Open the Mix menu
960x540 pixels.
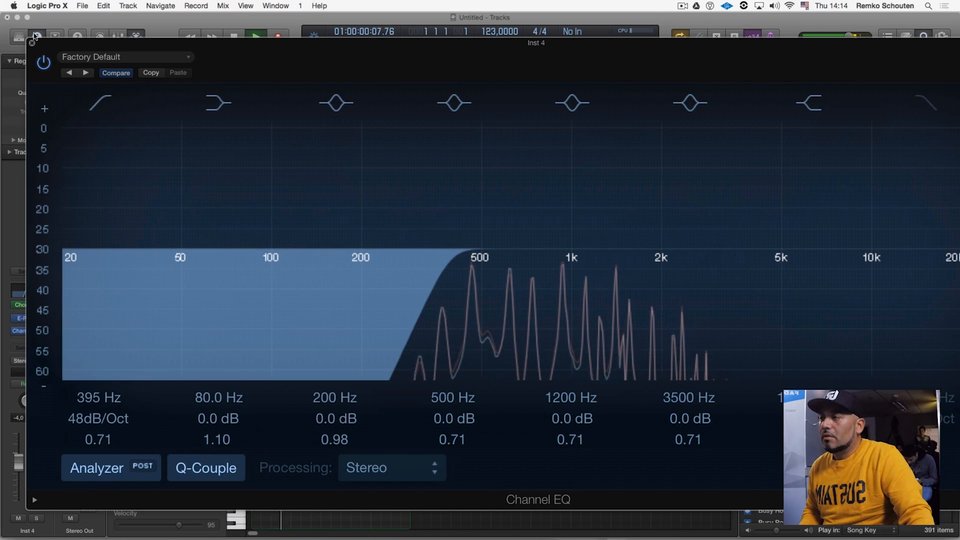pyautogui.click(x=223, y=6)
